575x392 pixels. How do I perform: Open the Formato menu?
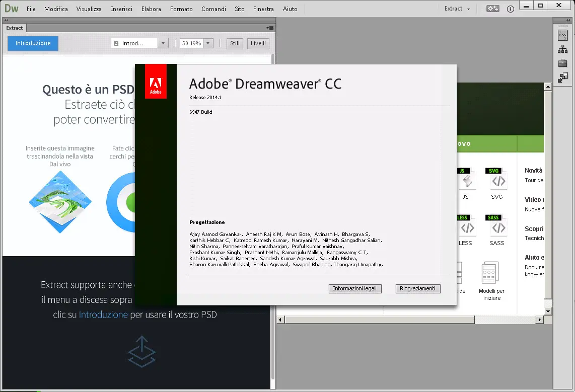coord(181,9)
